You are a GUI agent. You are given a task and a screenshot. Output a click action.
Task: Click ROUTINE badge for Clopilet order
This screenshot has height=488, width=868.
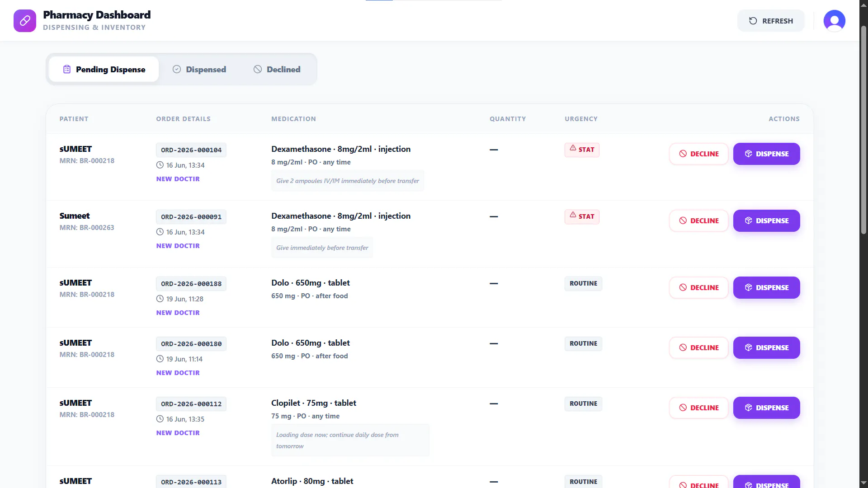[x=583, y=404]
